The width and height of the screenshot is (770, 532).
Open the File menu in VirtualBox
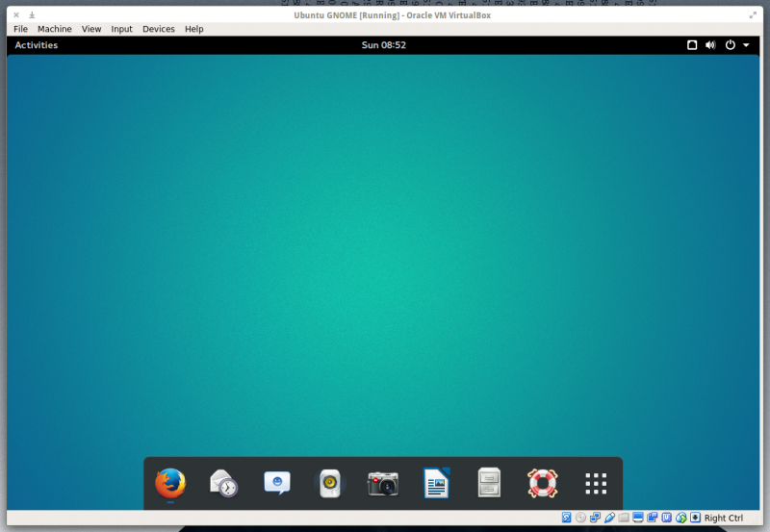(20, 29)
